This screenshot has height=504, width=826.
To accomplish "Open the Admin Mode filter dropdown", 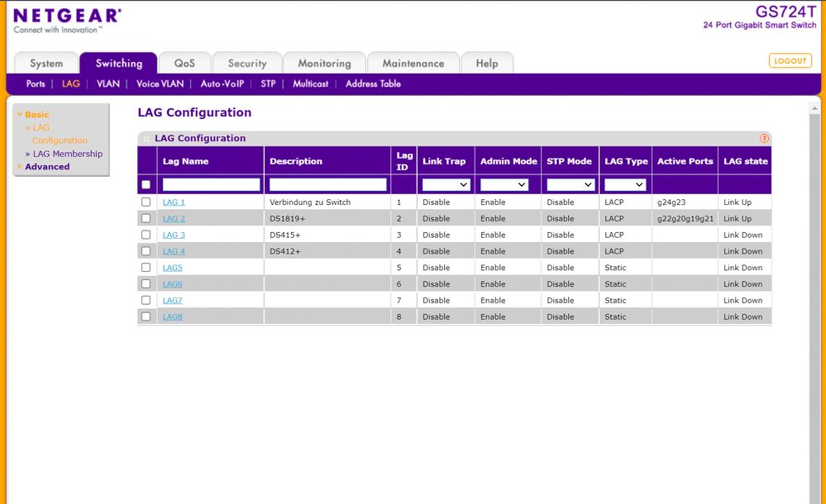I will coord(507,183).
